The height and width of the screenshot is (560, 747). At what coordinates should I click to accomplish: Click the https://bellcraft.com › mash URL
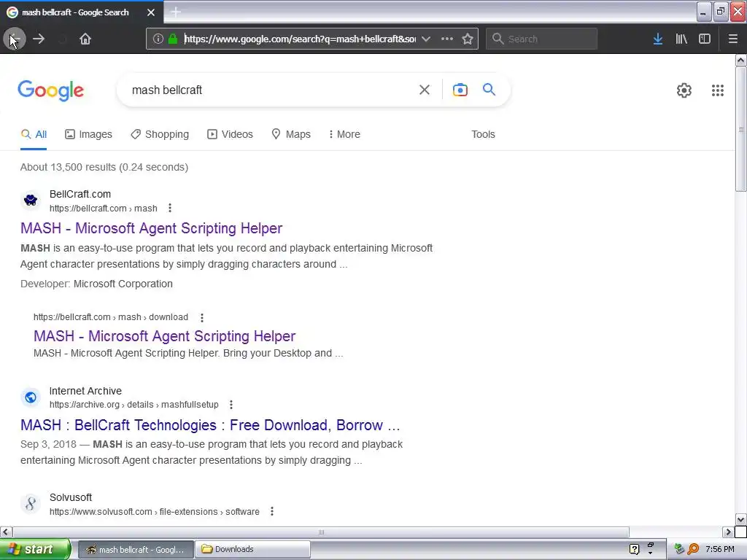coord(104,208)
